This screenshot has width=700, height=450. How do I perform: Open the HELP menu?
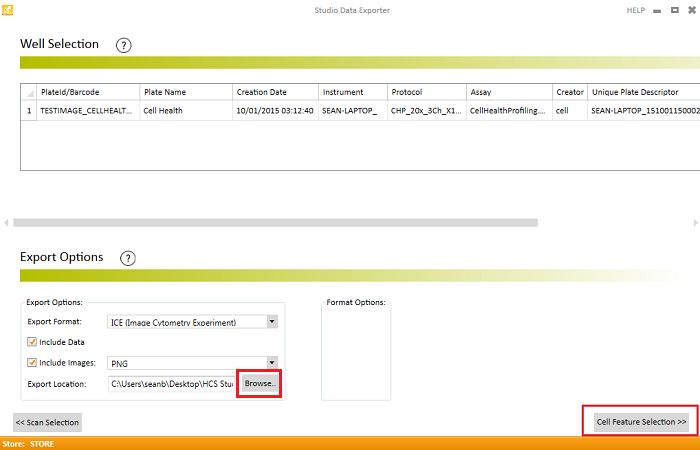(636, 10)
